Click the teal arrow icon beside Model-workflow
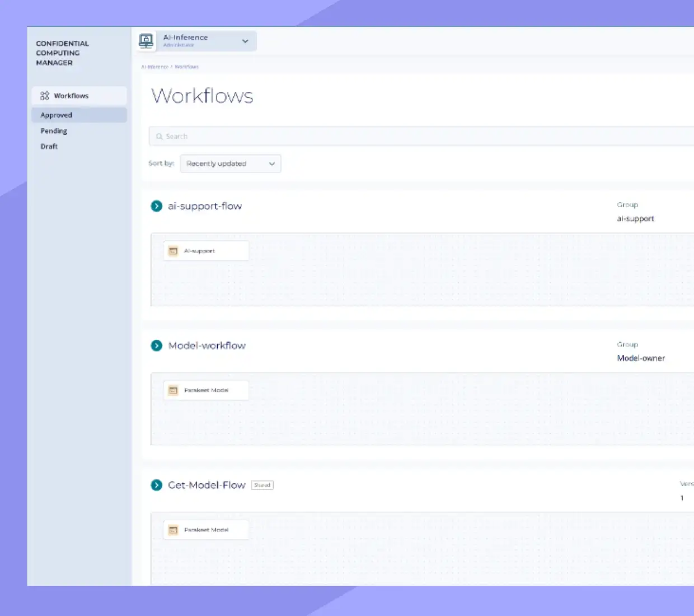 click(x=157, y=346)
